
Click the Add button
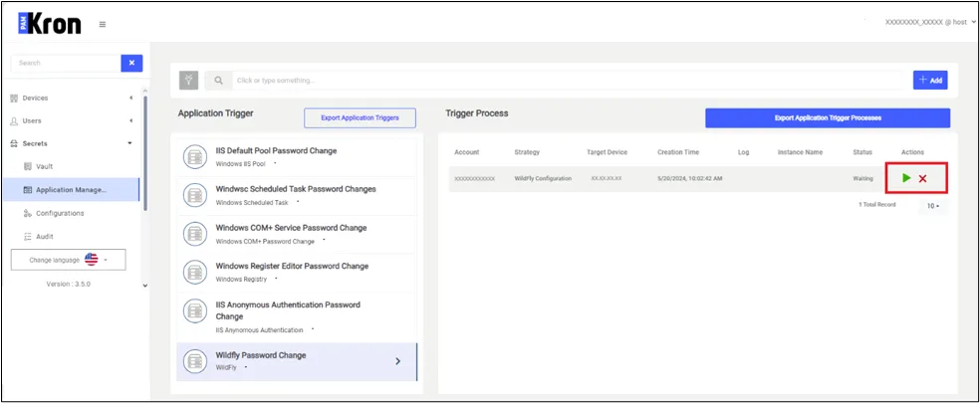pyautogui.click(x=930, y=80)
